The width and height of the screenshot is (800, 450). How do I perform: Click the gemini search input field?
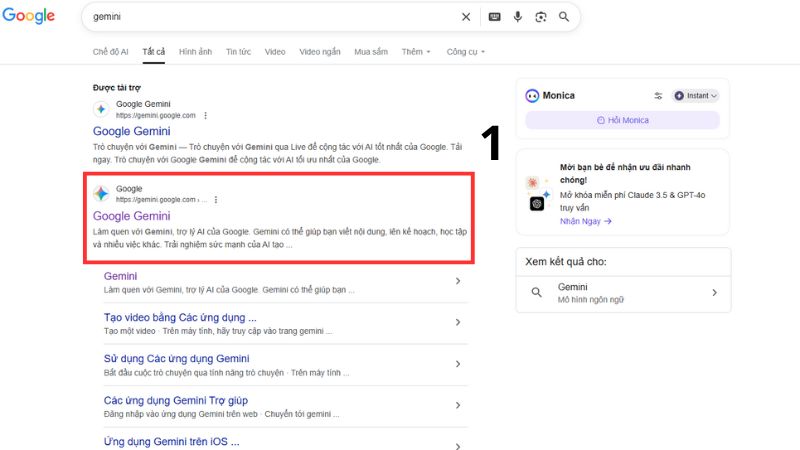click(270, 17)
